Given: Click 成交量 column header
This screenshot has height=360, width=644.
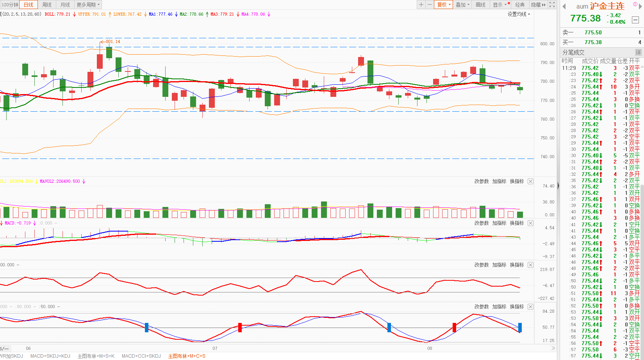Looking at the screenshot, I should tap(608, 61).
